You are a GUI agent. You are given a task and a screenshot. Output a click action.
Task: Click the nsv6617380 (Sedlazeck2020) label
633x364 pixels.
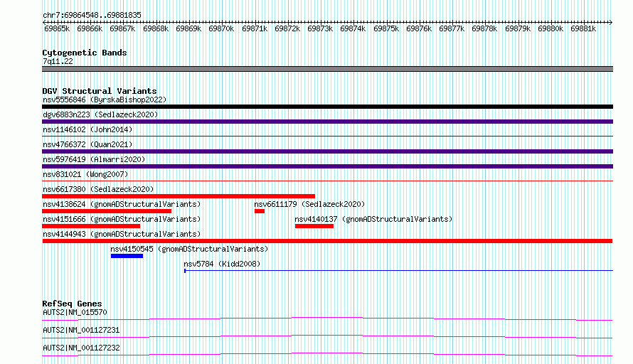pos(98,189)
